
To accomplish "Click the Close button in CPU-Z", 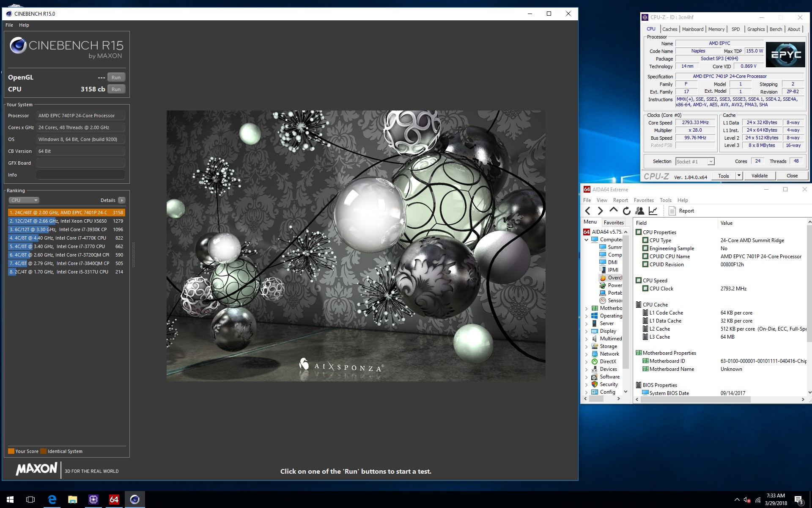I will 792,176.
